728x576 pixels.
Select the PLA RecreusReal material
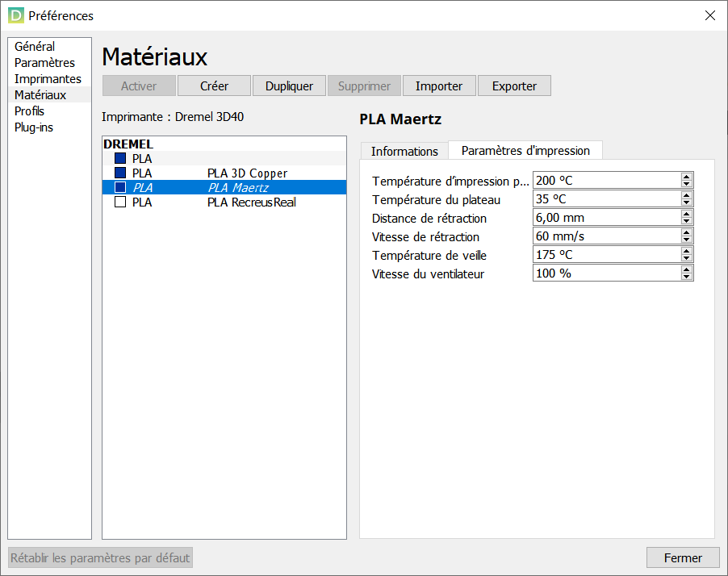tap(224, 202)
